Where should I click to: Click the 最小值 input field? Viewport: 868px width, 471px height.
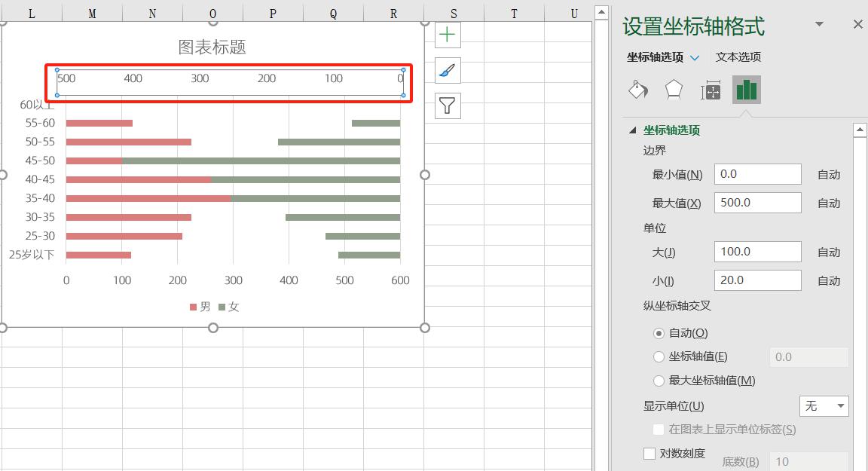pos(757,174)
